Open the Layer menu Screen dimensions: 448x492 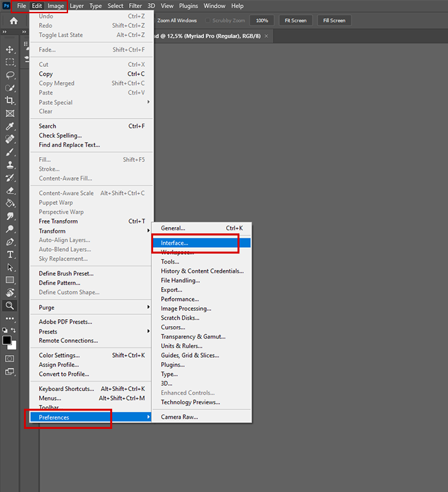point(76,6)
